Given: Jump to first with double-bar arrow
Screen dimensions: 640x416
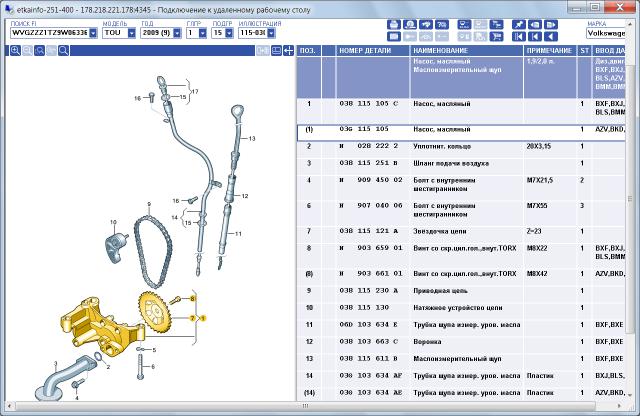Looking at the screenshot, I should [x=519, y=36].
